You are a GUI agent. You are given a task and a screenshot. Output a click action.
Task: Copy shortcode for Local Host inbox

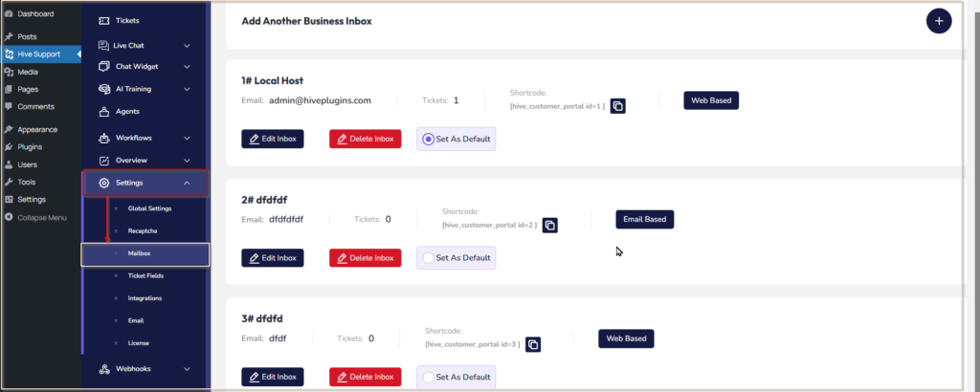point(617,106)
